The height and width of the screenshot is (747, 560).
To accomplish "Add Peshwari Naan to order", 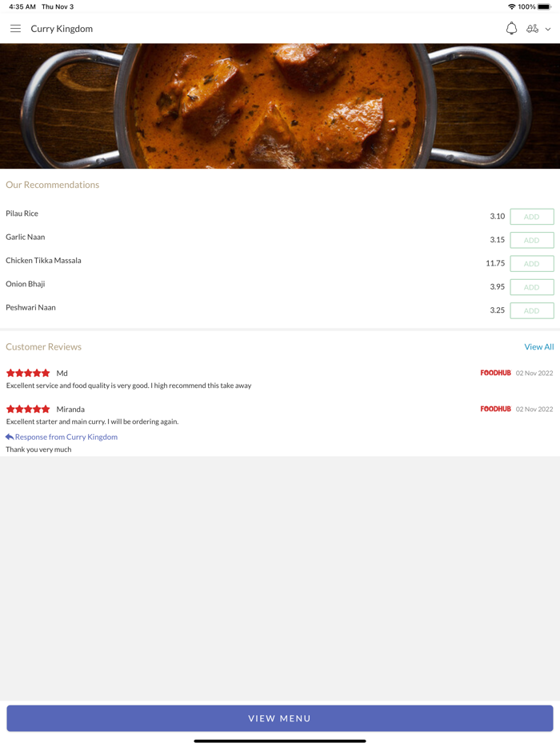I will (x=532, y=310).
